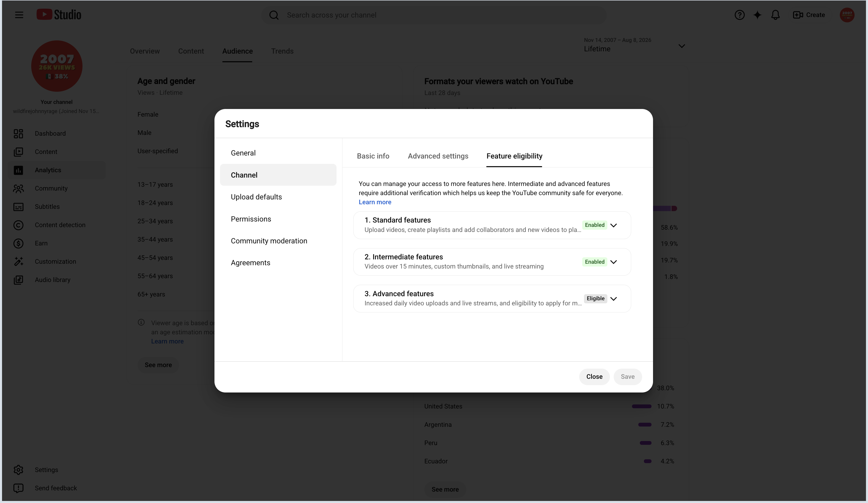The width and height of the screenshot is (868, 503).
Task: Open the Subtitles sidebar icon
Action: [x=18, y=207]
